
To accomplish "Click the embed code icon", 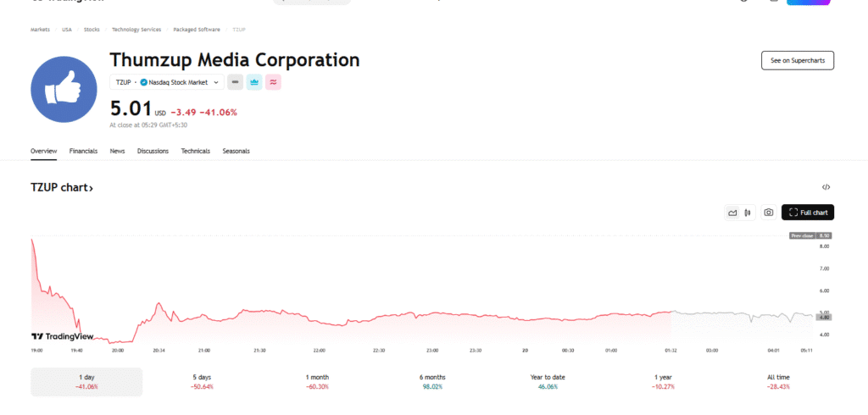I will (x=826, y=187).
